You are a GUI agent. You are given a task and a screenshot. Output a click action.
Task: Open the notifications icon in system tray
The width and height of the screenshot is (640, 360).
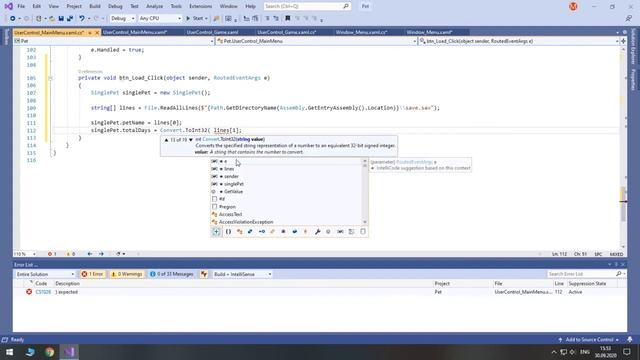627,351
